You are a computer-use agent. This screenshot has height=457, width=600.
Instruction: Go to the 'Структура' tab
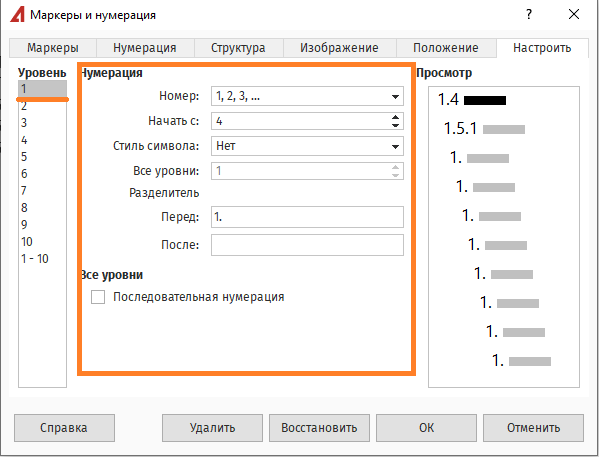tap(238, 48)
